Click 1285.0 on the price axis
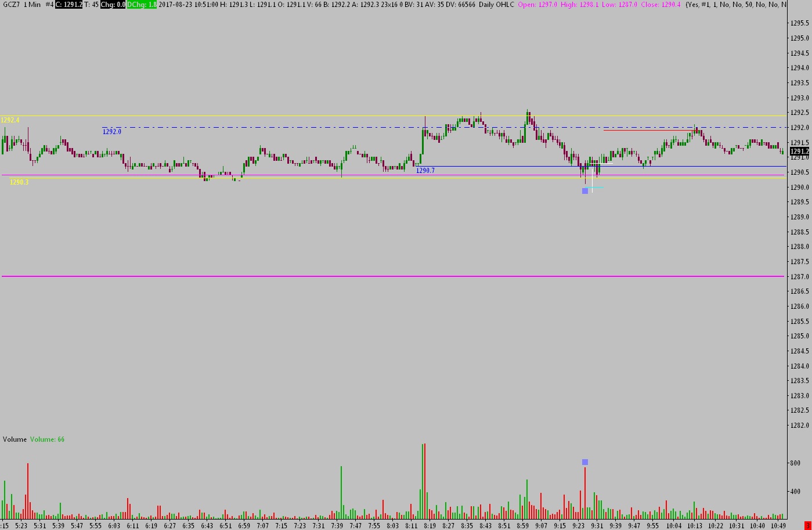The height and width of the screenshot is (530, 812). [x=800, y=336]
